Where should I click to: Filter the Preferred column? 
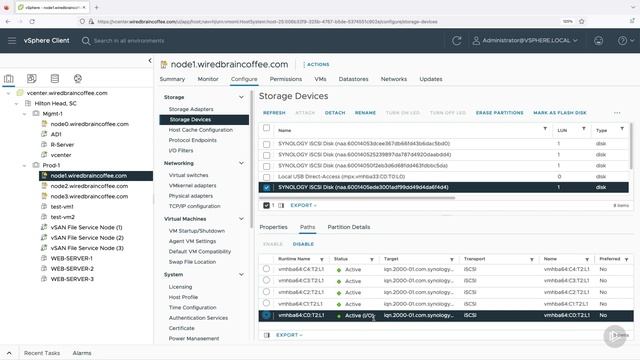(x=627, y=260)
